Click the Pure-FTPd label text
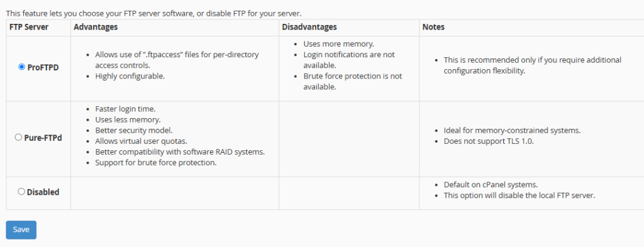Screen dimensions: 644x247 pos(43,138)
